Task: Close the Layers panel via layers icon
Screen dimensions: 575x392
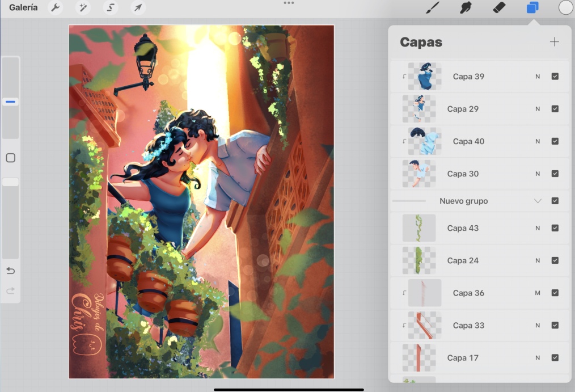Action: coord(532,8)
